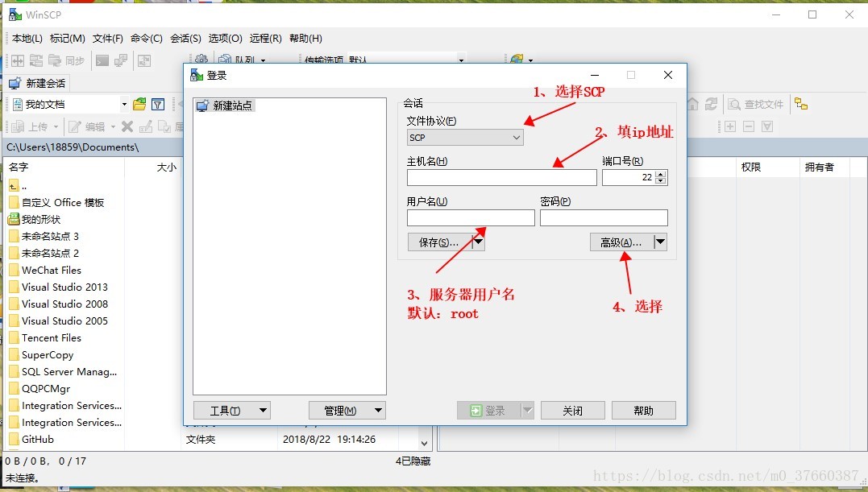The image size is (868, 492).
Task: Click the unselect files minus icon in remote panel
Action: click(749, 126)
